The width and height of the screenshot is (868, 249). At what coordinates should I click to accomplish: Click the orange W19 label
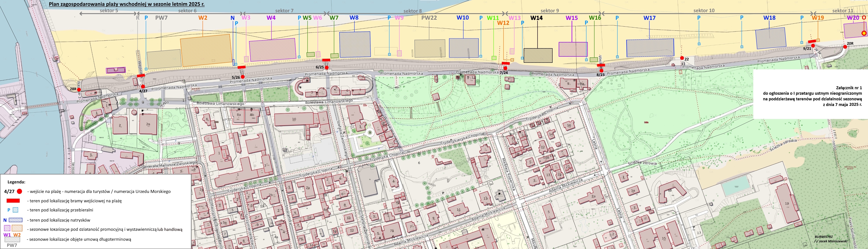[817, 17]
